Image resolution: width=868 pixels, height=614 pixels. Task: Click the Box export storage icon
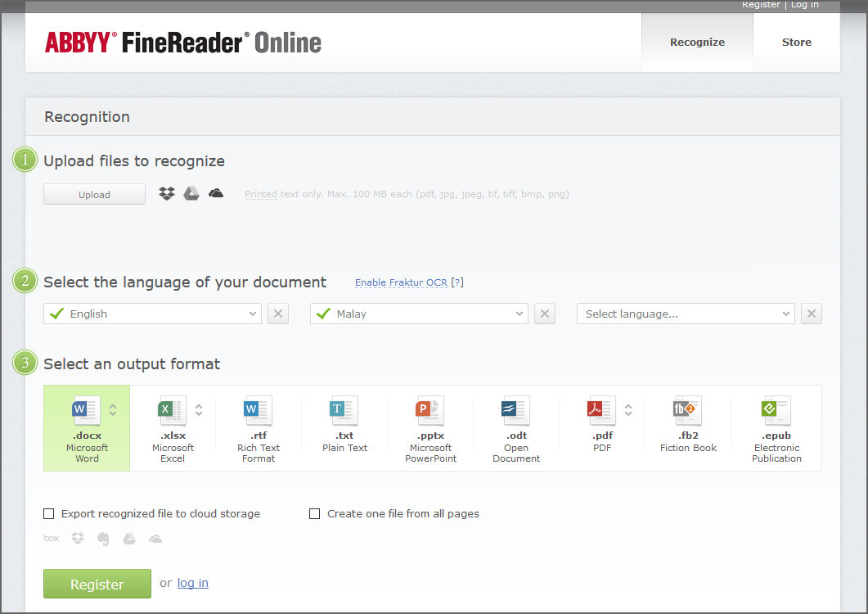coord(51,538)
